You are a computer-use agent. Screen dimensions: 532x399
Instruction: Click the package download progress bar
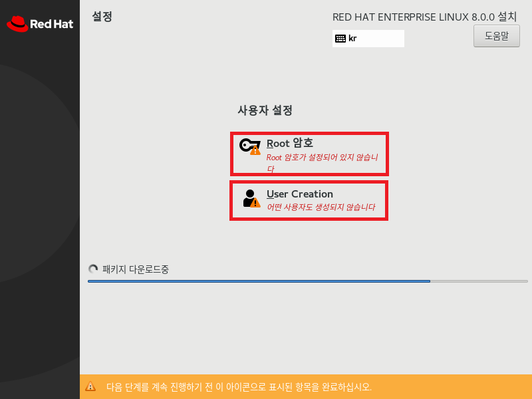(308, 281)
